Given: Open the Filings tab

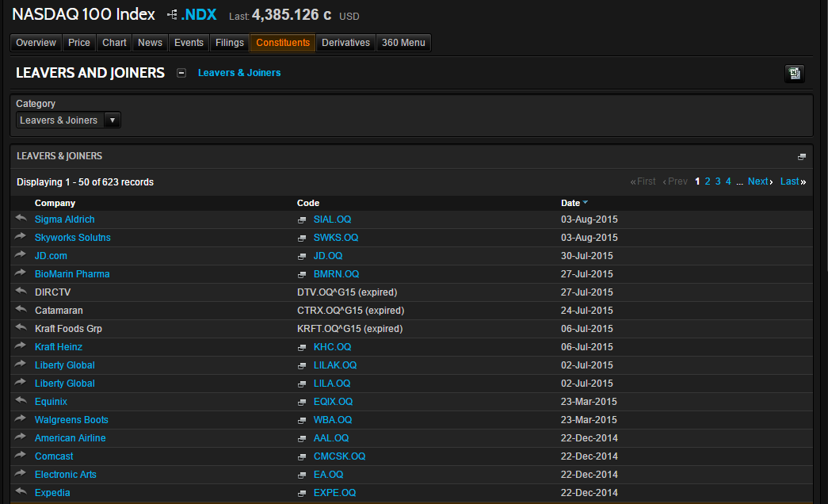Looking at the screenshot, I should [x=230, y=43].
